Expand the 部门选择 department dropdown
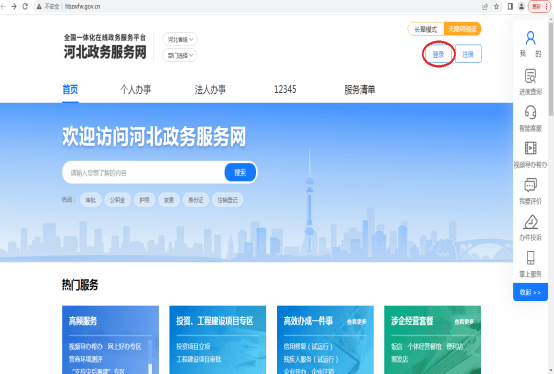 click(180, 55)
